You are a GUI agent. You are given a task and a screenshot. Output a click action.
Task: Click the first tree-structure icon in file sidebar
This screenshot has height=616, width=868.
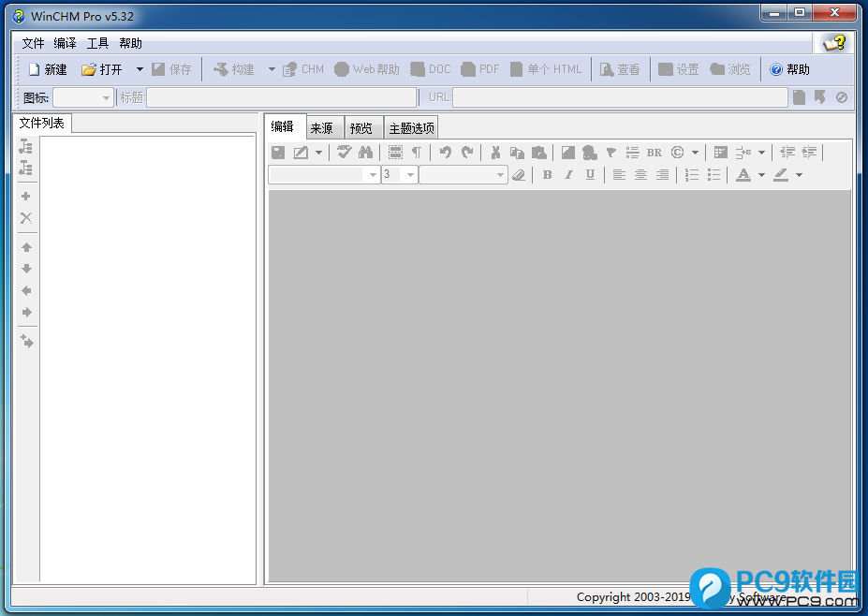pos(26,146)
